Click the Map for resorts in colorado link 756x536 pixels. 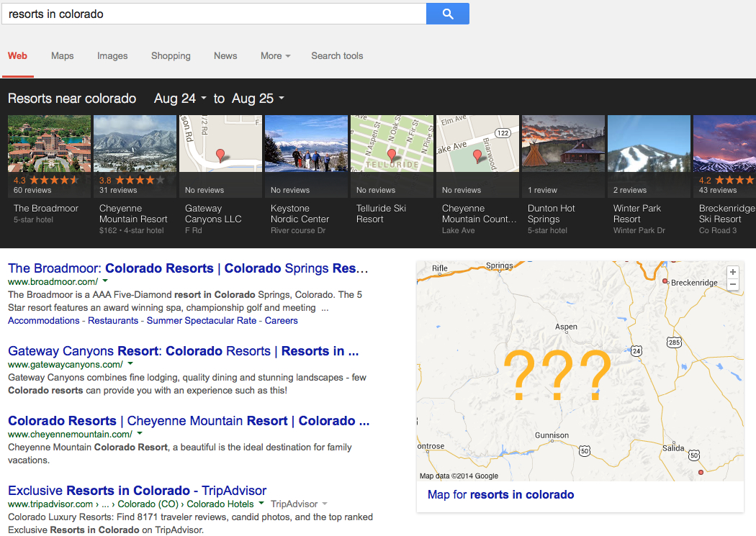coord(500,494)
